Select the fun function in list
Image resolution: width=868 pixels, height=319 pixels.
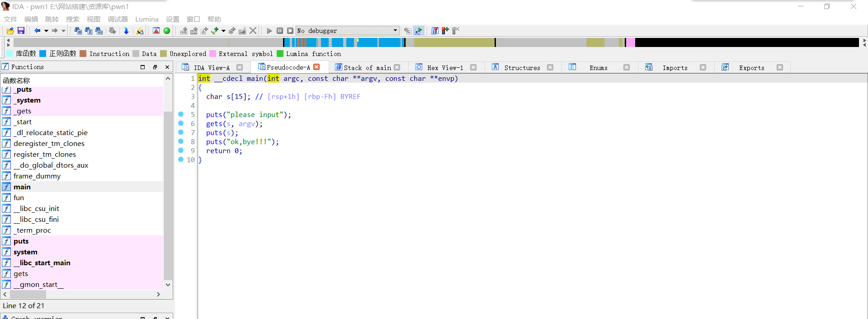(x=19, y=198)
